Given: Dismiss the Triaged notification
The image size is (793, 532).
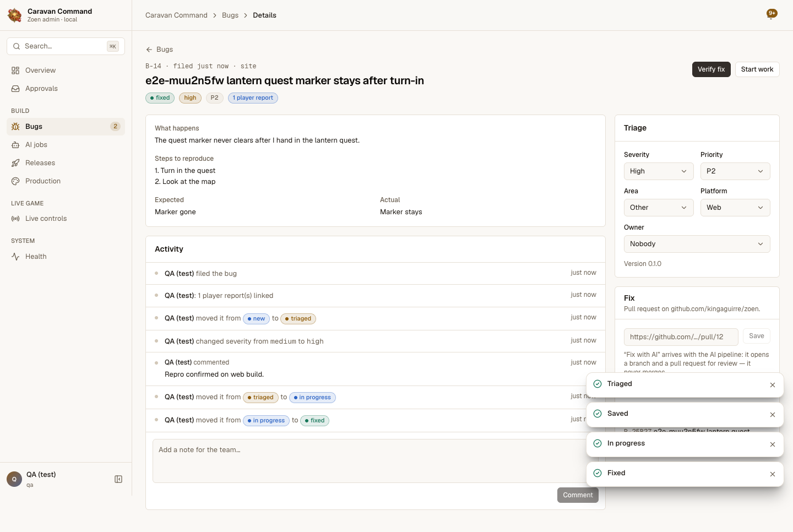Looking at the screenshot, I should click(773, 385).
